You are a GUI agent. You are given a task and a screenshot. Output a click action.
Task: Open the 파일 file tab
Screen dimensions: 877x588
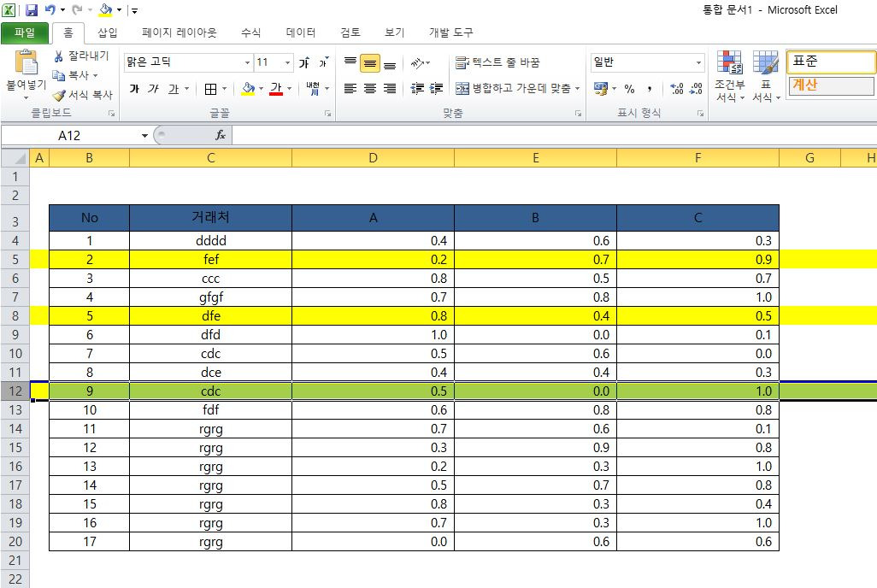coord(25,33)
